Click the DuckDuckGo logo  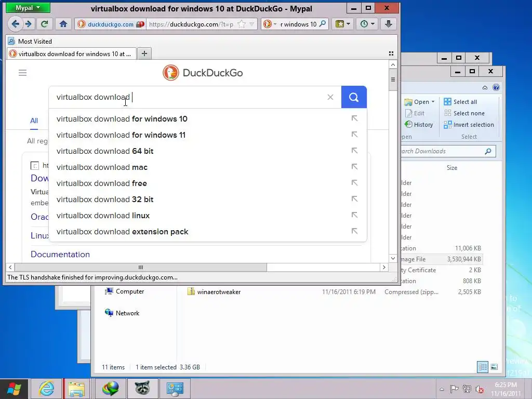[203, 73]
